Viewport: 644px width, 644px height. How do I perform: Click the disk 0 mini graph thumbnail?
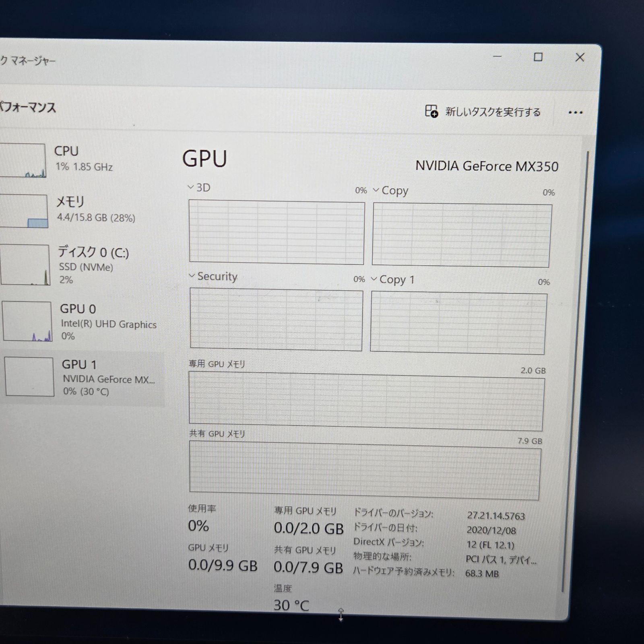[25, 265]
